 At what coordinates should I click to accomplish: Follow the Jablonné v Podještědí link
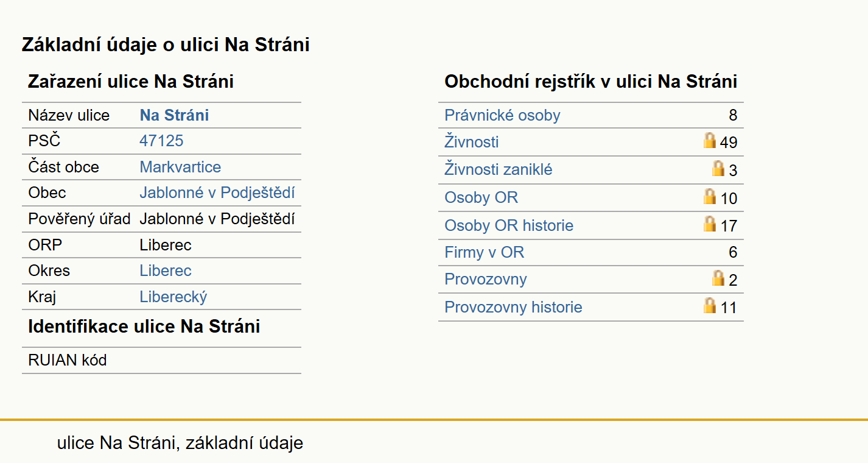(x=217, y=193)
